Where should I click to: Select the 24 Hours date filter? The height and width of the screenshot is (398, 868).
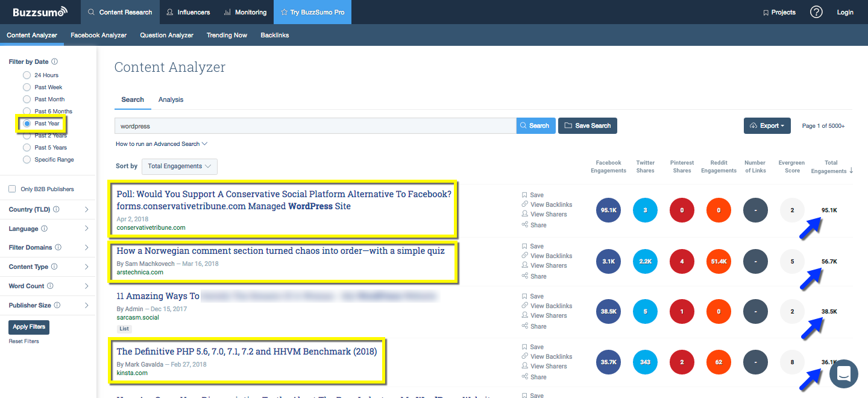coord(27,75)
